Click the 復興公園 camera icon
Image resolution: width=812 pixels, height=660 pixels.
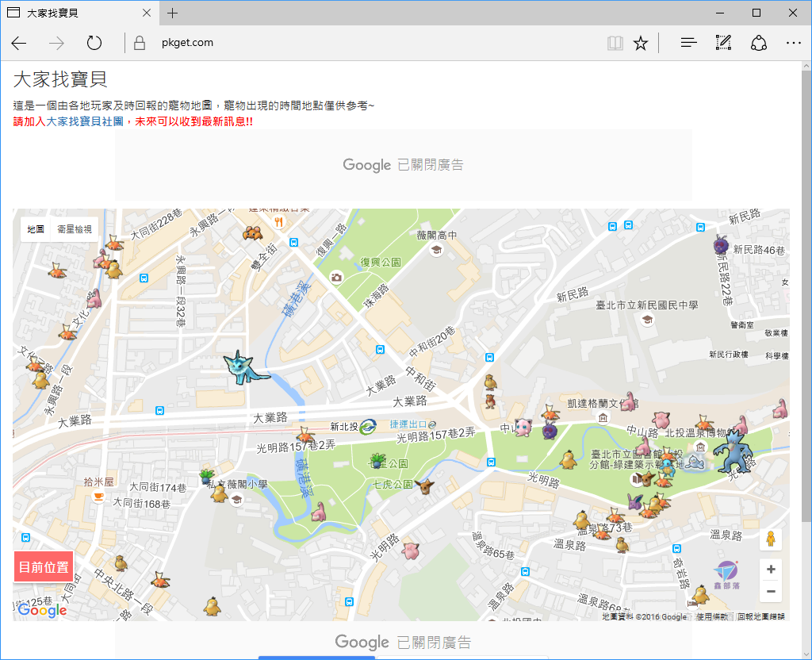coord(336,278)
